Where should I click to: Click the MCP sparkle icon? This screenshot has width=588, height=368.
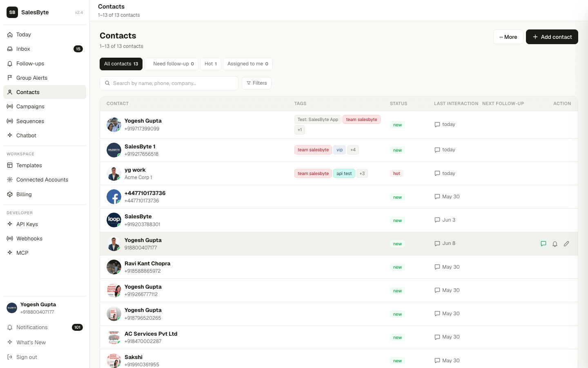[x=10, y=253]
